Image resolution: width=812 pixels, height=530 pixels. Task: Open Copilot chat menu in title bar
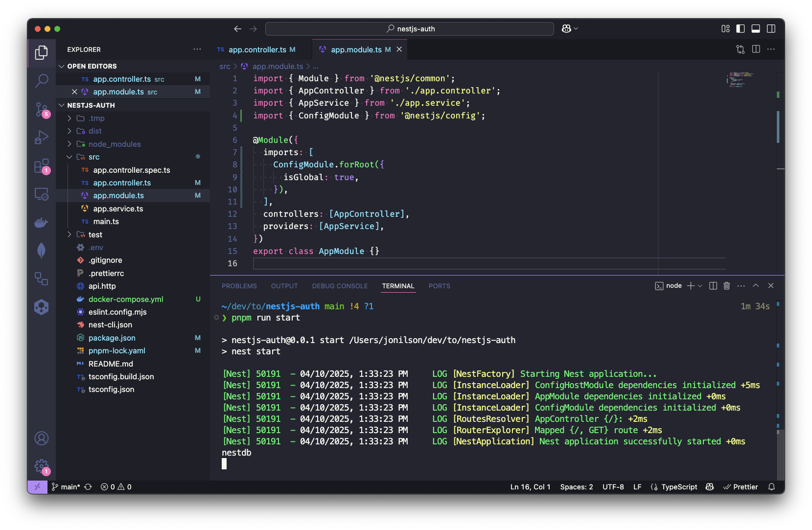(x=570, y=29)
